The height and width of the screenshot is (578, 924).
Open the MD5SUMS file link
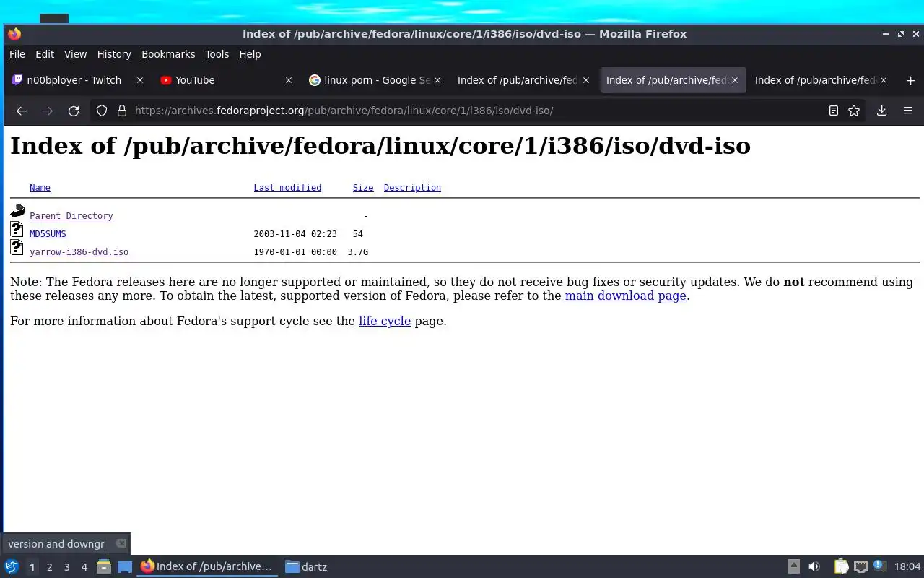coord(48,234)
